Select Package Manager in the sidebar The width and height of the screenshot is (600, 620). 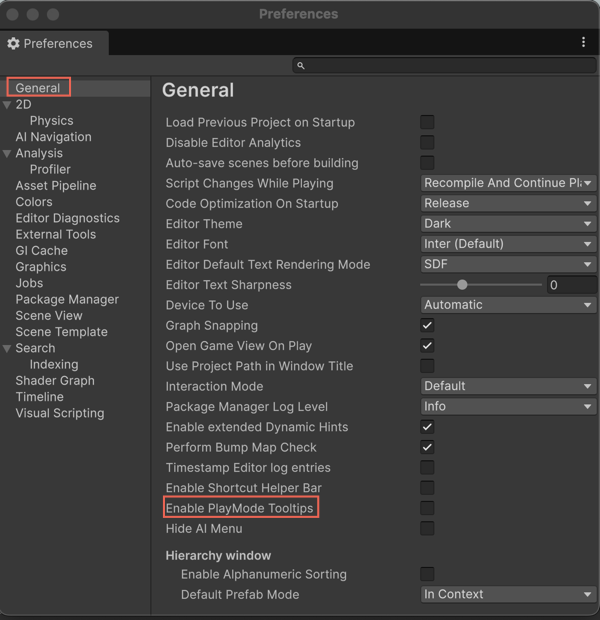pyautogui.click(x=67, y=299)
